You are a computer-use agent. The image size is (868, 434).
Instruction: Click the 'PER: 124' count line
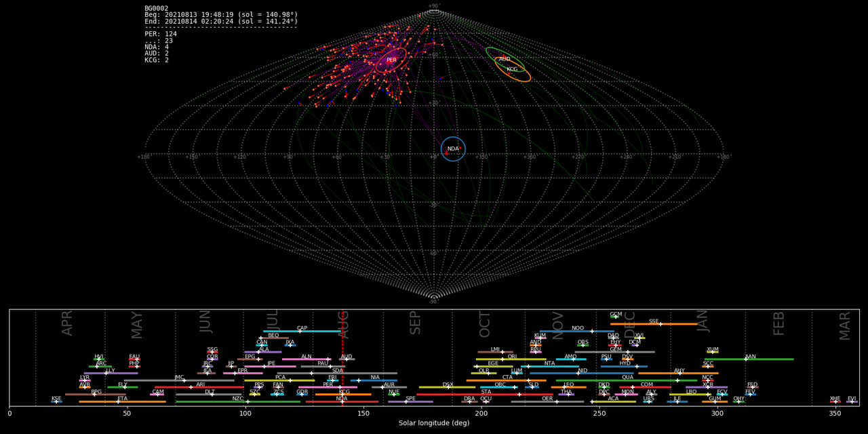pyautogui.click(x=161, y=34)
